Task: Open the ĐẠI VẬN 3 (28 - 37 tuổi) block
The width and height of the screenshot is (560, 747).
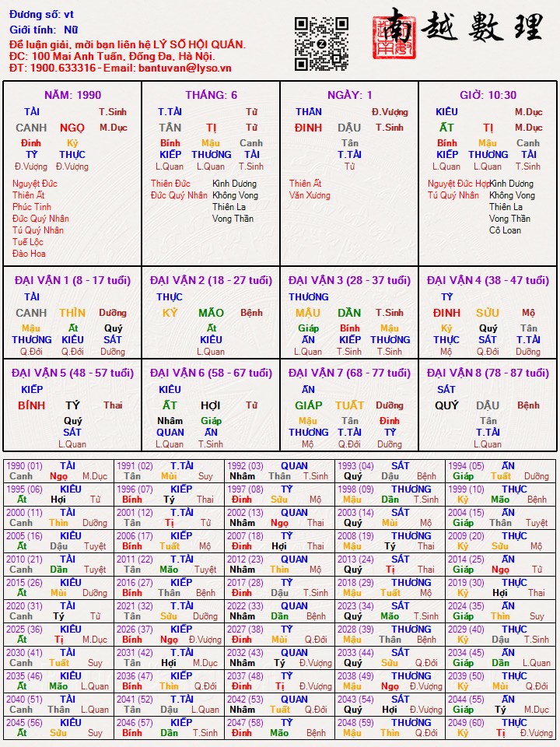Action: coord(349,280)
